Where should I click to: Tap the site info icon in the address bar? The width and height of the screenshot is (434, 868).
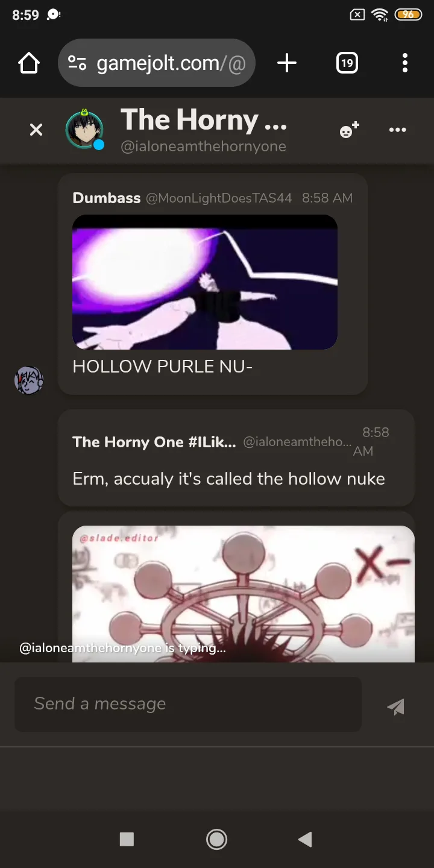(77, 63)
